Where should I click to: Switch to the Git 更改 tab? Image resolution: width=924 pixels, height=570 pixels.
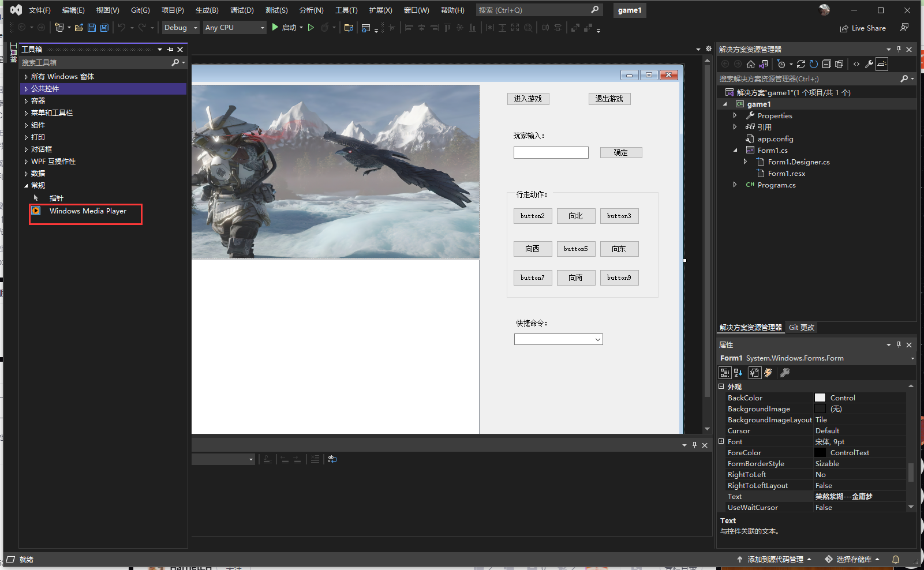(x=801, y=328)
